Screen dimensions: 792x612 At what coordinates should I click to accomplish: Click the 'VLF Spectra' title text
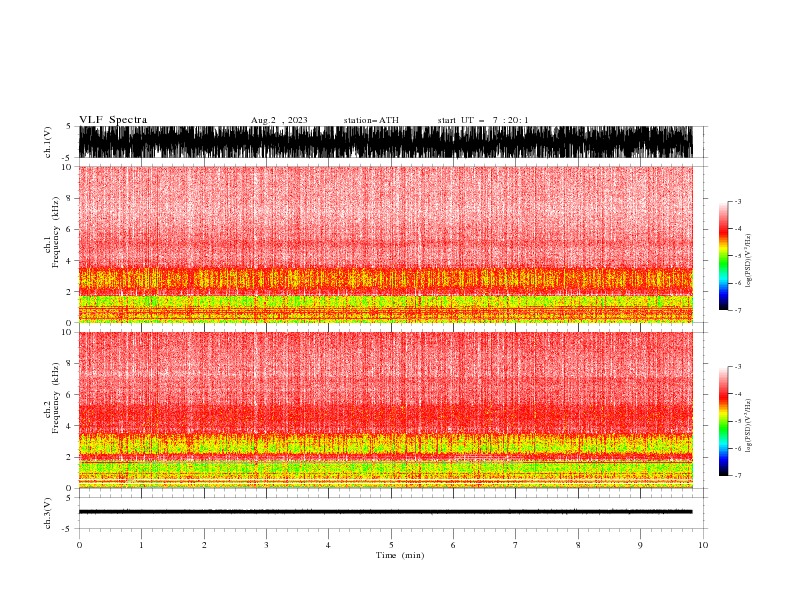[113, 120]
